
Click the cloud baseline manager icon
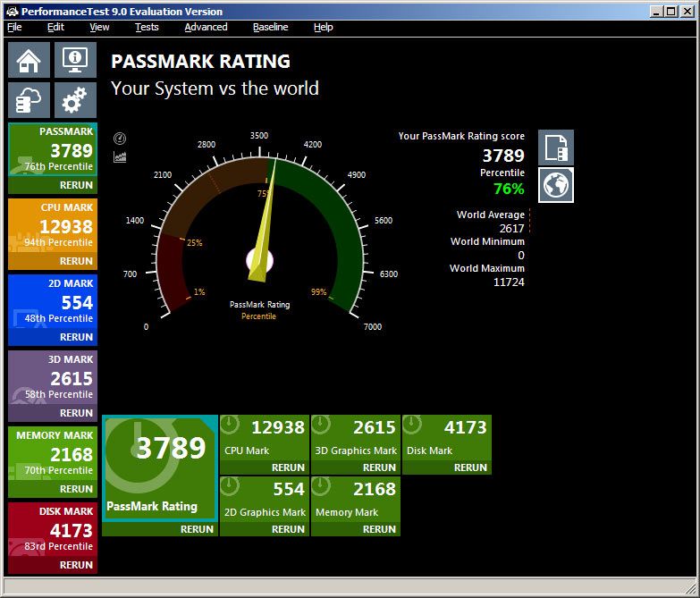click(x=29, y=100)
